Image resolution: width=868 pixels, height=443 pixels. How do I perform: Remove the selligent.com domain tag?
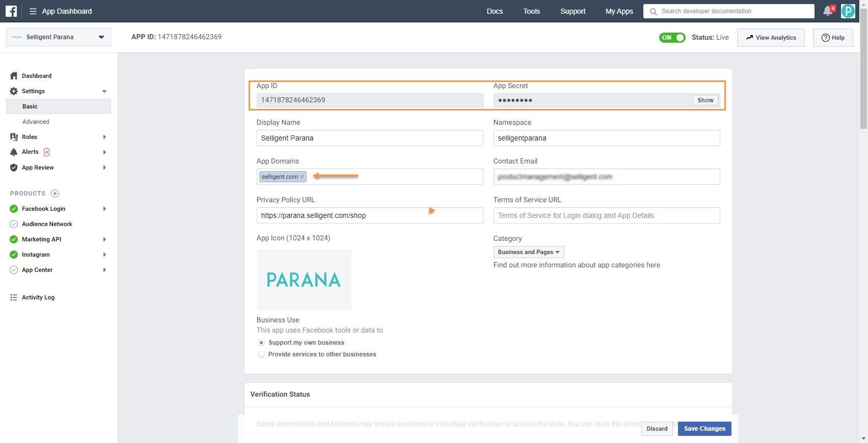coord(302,177)
